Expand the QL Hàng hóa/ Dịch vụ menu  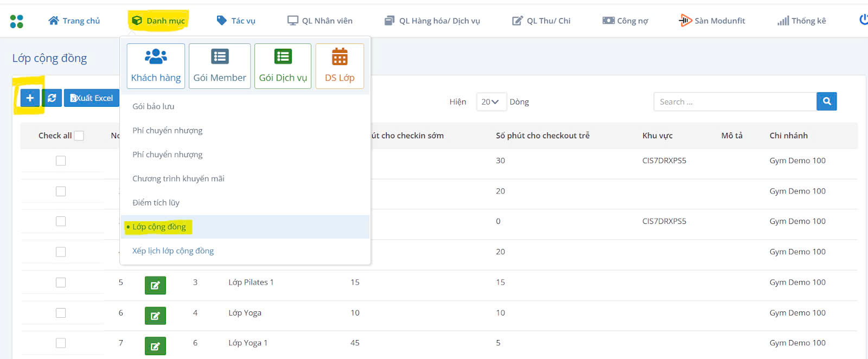tap(432, 21)
